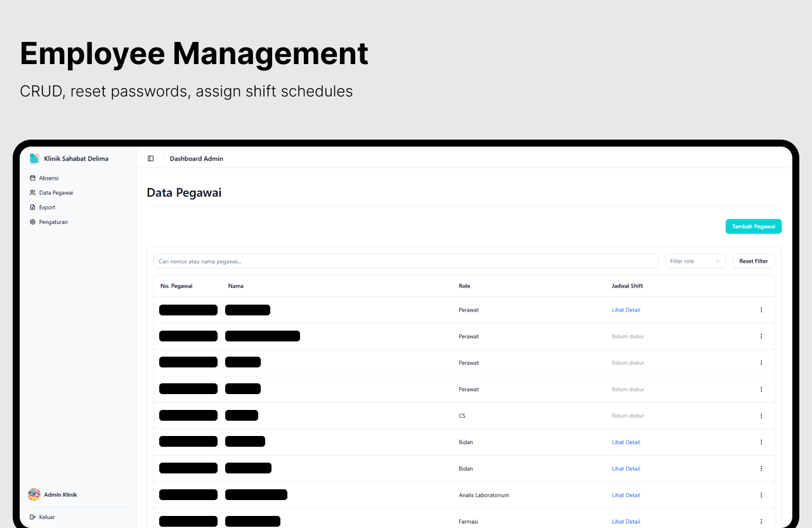Open Lihat Detail on the first employee row
The width and height of the screenshot is (812, 528).
pyautogui.click(x=625, y=310)
